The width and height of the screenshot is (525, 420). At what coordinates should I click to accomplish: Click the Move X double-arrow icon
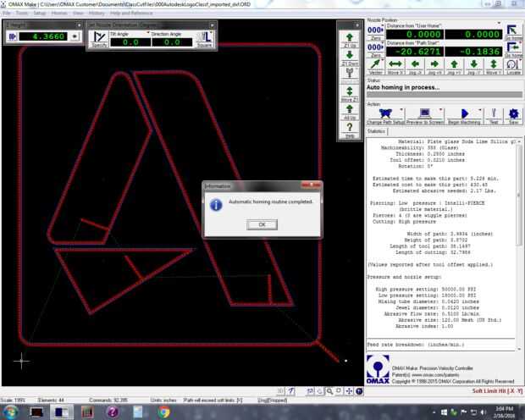click(x=395, y=66)
